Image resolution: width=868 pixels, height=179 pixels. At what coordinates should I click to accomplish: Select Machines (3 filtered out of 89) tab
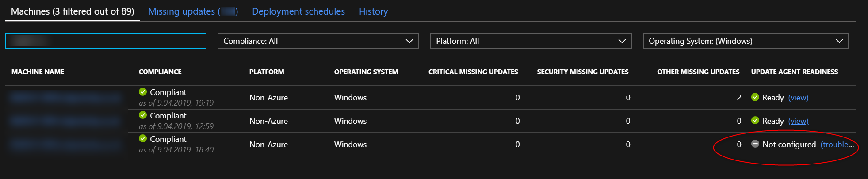(x=73, y=11)
